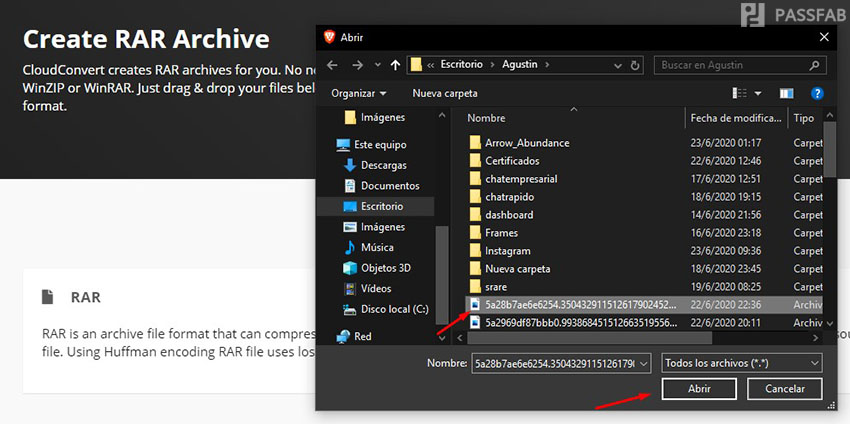This screenshot has width=850, height=424.
Task: Open view options dropdown arrow
Action: (758, 94)
